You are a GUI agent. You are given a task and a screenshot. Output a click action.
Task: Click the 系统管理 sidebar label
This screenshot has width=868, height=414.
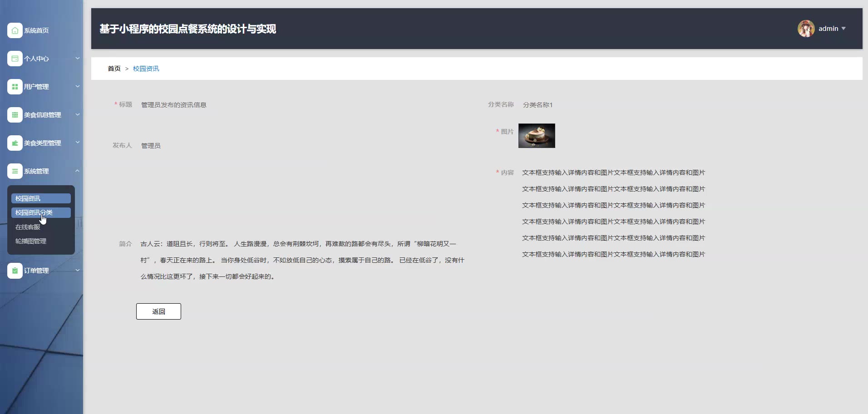(36, 171)
